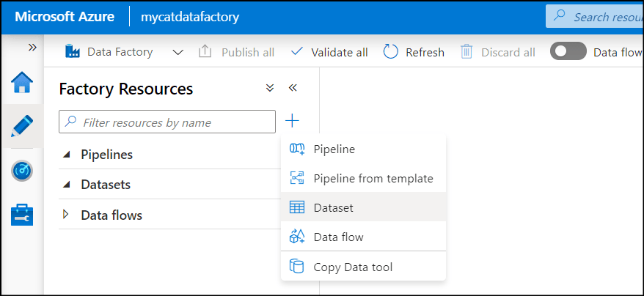The height and width of the screenshot is (296, 644).
Task: Choose Pipeline from the add menu
Action: (363, 149)
